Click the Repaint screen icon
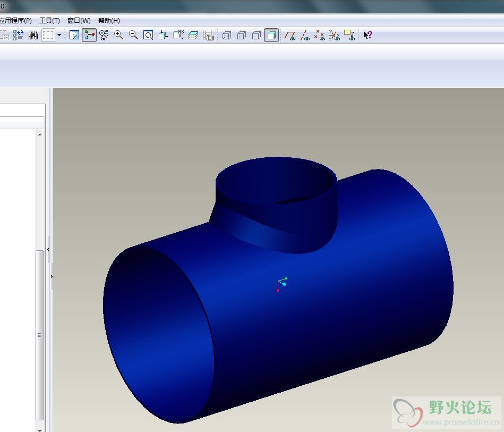This screenshot has height=432, width=504. 74,35
